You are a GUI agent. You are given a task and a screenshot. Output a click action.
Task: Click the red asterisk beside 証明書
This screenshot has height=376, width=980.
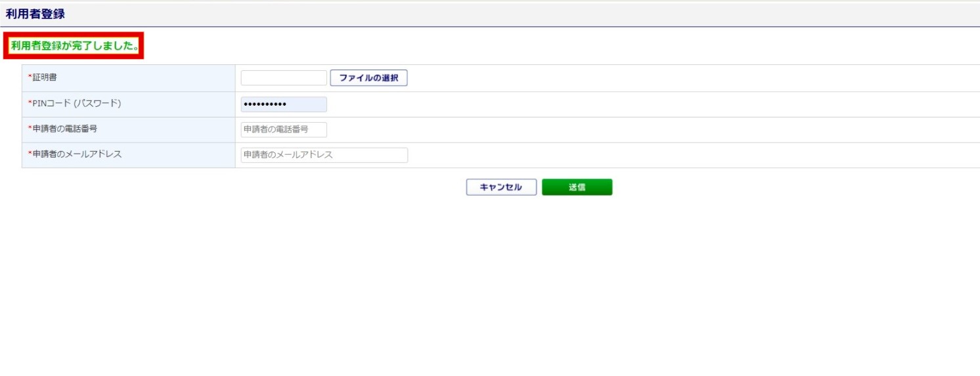[30, 77]
